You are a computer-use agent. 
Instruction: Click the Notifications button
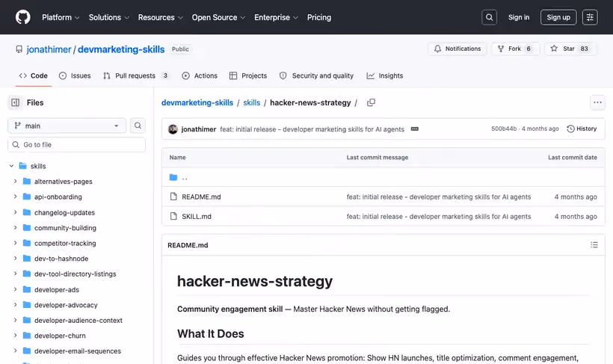click(x=457, y=49)
